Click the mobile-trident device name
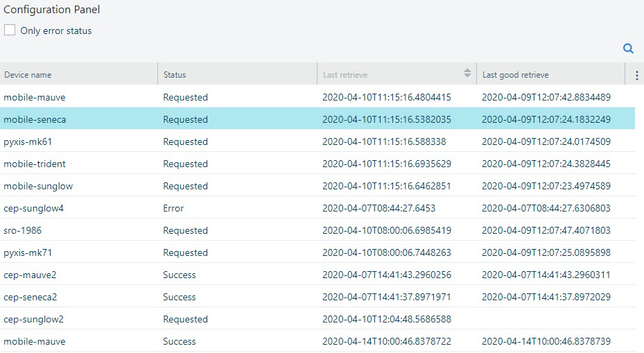644x353 pixels. [35, 164]
